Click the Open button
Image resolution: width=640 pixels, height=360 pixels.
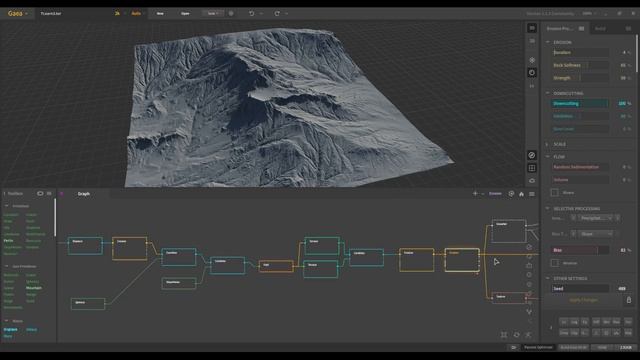point(185,13)
